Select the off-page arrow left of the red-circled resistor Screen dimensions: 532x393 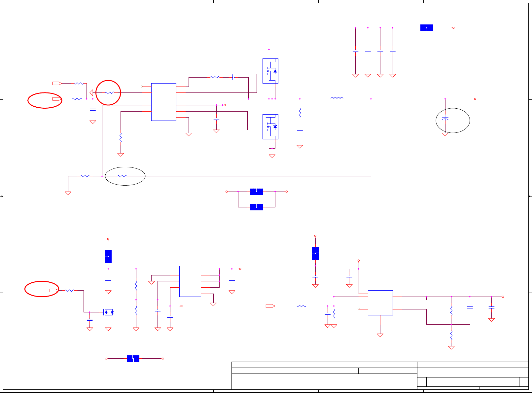coord(91,92)
